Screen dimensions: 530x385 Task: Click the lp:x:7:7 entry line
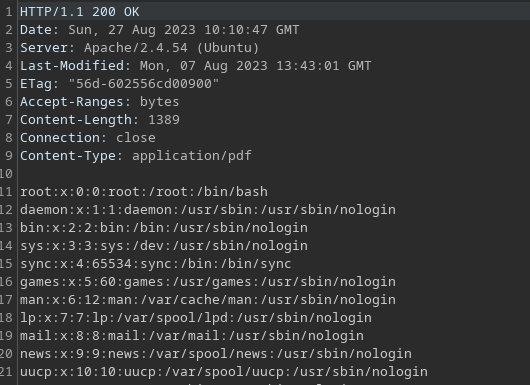[x=196, y=318]
